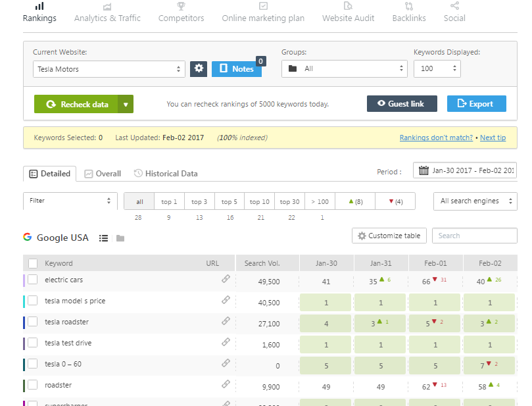This screenshot has height=406, width=532.
Task: Check the 'roadster' keyword checkbox
Action: (x=33, y=385)
